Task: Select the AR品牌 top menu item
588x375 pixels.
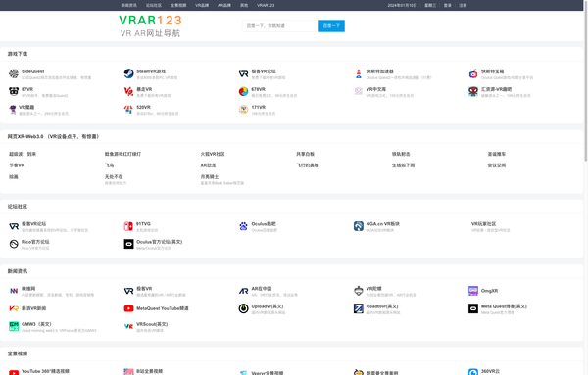Action: click(224, 5)
